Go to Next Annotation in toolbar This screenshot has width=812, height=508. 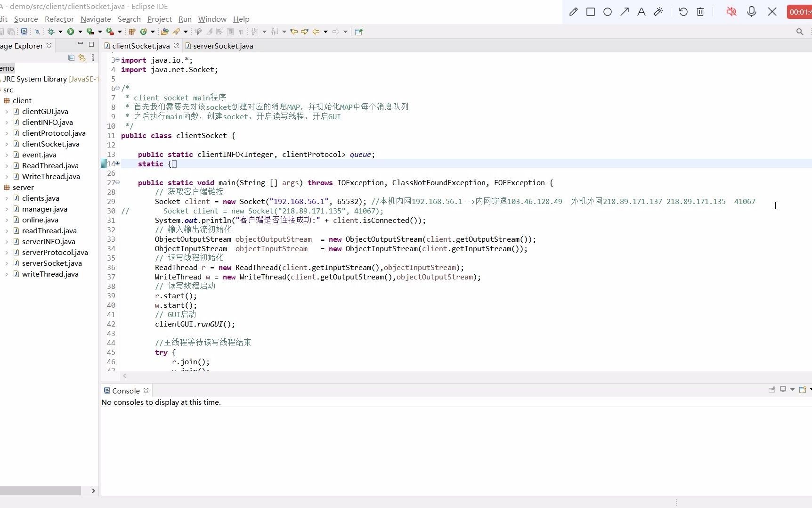pos(255,32)
